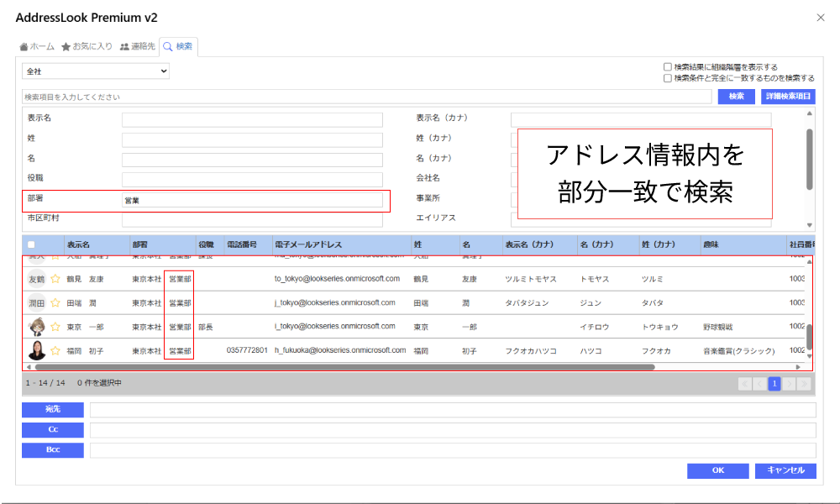Screen dimensions: 840x504
Task: Star 田端 潤 as a favorite
Action: point(56,302)
